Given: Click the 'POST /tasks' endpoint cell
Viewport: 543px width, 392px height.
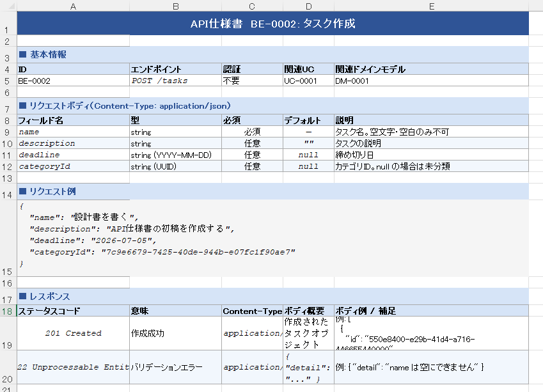Looking at the screenshot, I should (x=176, y=81).
